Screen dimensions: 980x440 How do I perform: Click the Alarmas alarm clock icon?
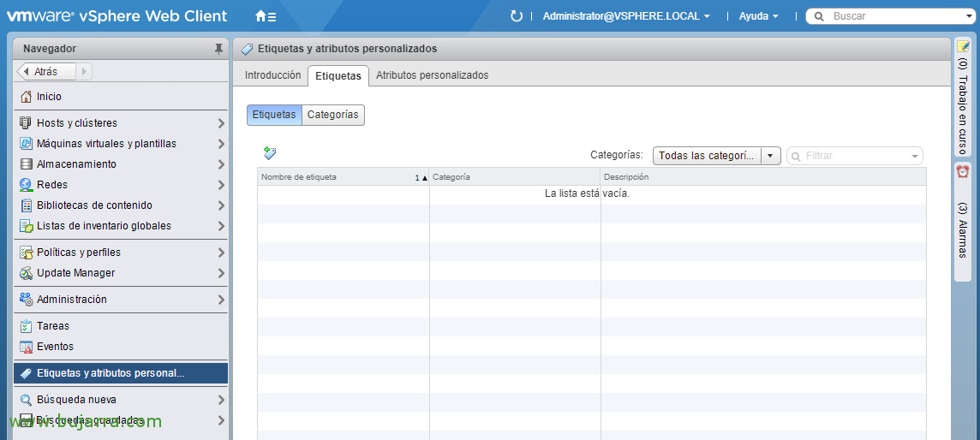click(963, 171)
